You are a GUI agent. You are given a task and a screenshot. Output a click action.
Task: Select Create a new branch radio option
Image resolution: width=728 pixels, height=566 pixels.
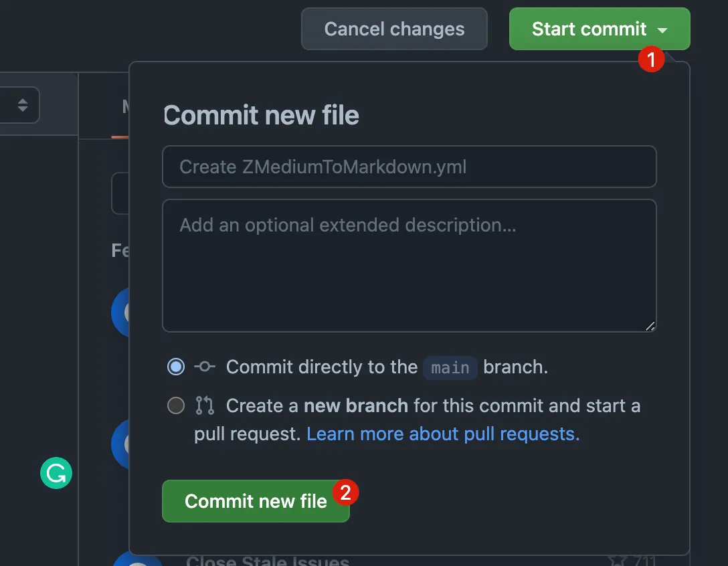click(x=176, y=405)
